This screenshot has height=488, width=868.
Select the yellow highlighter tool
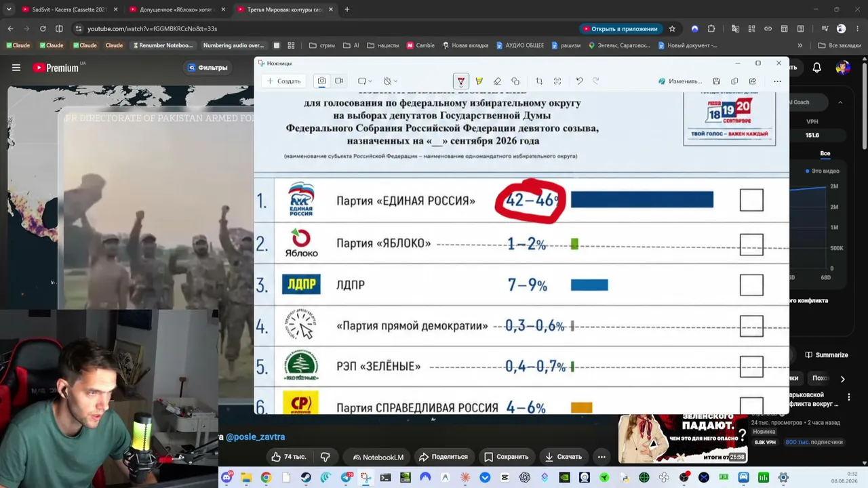pos(479,81)
